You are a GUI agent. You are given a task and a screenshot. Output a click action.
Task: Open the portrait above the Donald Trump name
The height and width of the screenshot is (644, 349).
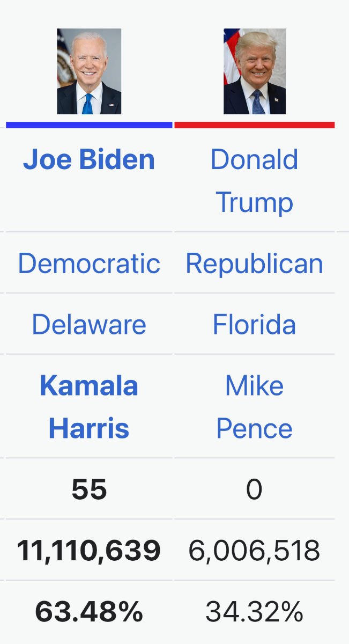pos(255,71)
